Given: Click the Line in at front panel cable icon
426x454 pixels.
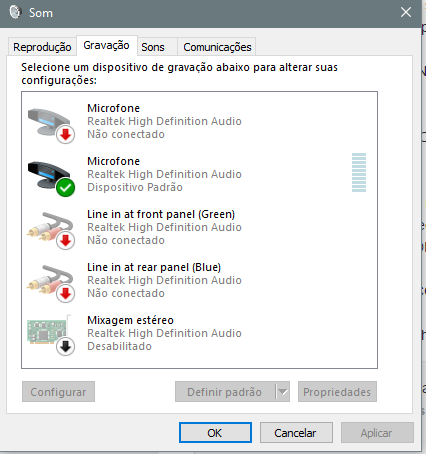Looking at the screenshot, I should click(x=51, y=231).
